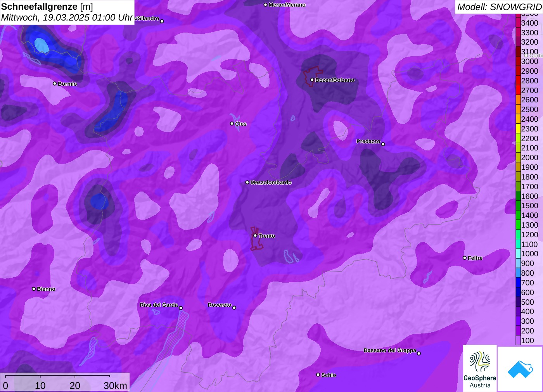
Task: Click the blue 700 legend color swatch
Action: (518, 282)
